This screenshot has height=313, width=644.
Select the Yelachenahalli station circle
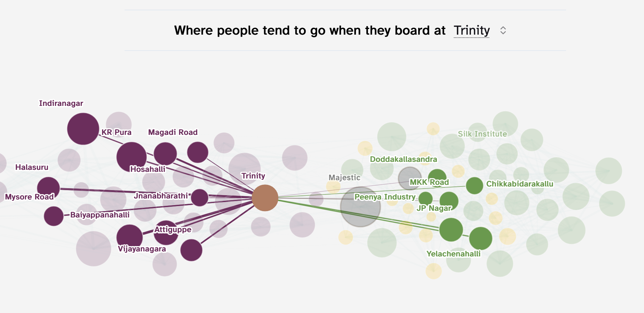[x=481, y=238]
